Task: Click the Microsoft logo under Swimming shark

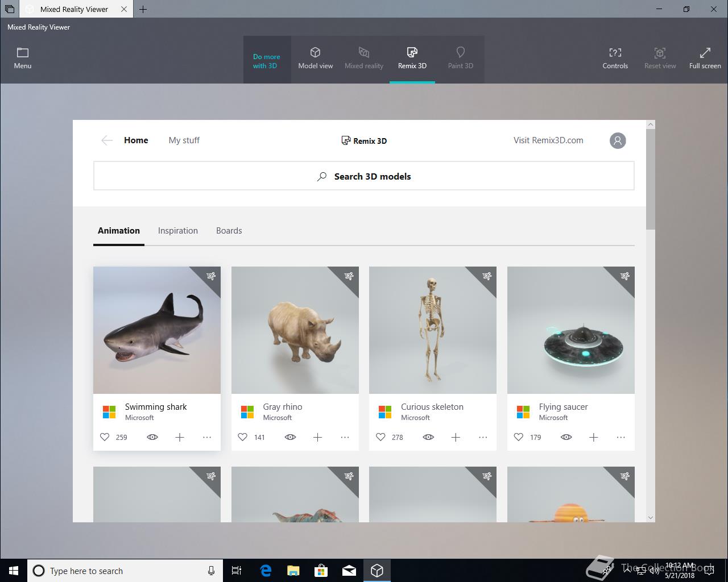Action: coord(109,412)
